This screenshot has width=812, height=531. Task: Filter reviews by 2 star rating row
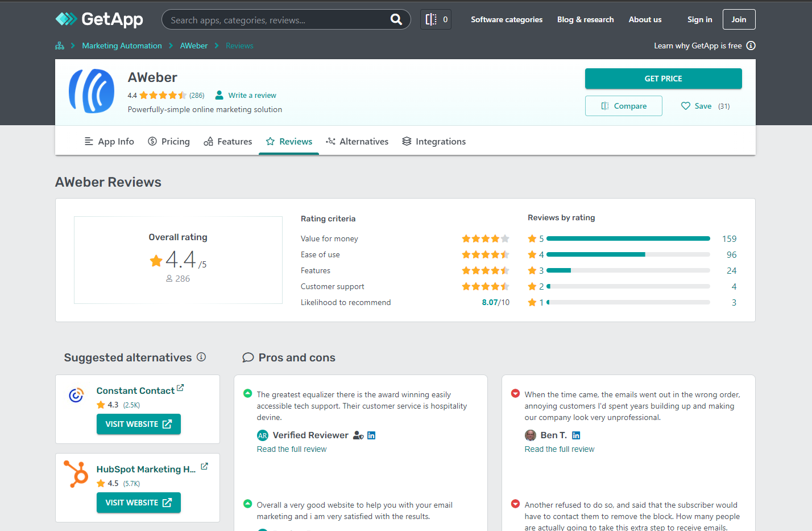point(632,286)
